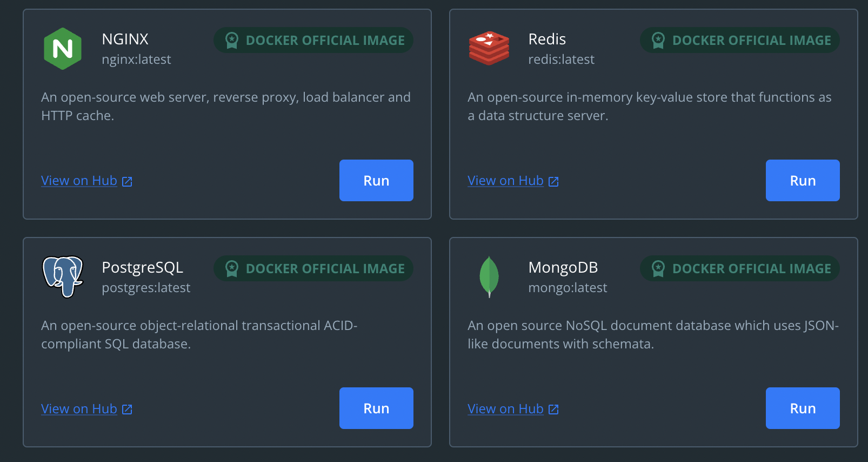
Task: Click the badge ribbon icon on NGINX card
Action: pyautogui.click(x=232, y=41)
